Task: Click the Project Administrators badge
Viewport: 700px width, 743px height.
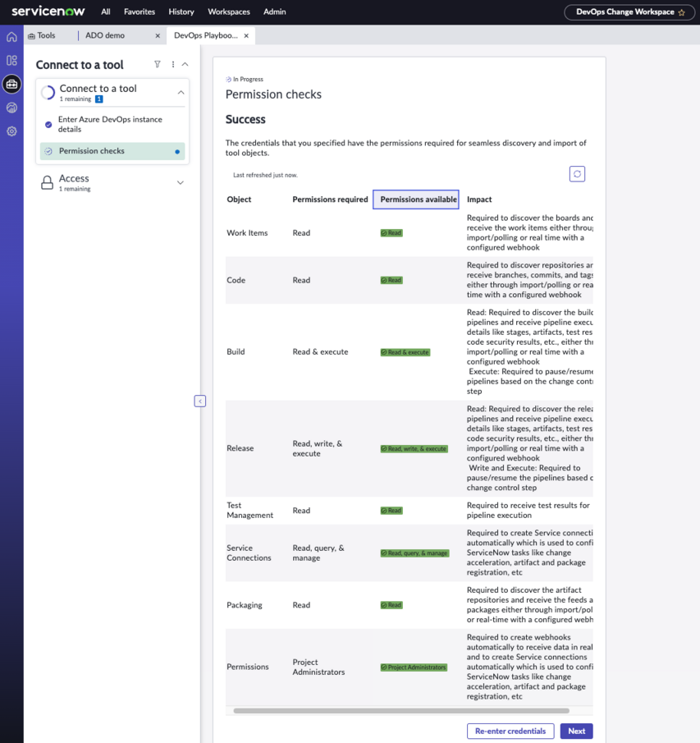Action: click(414, 667)
